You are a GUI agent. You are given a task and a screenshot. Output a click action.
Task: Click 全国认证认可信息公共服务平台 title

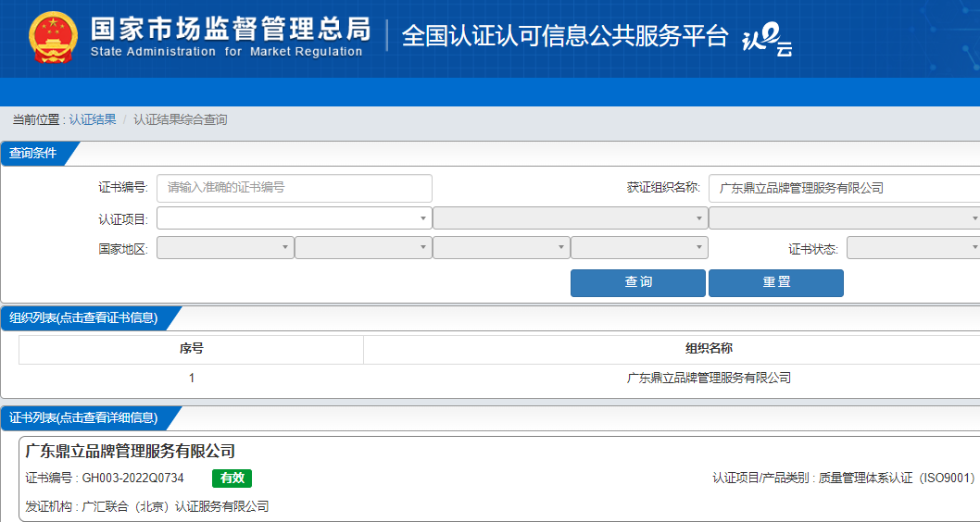coord(565,35)
